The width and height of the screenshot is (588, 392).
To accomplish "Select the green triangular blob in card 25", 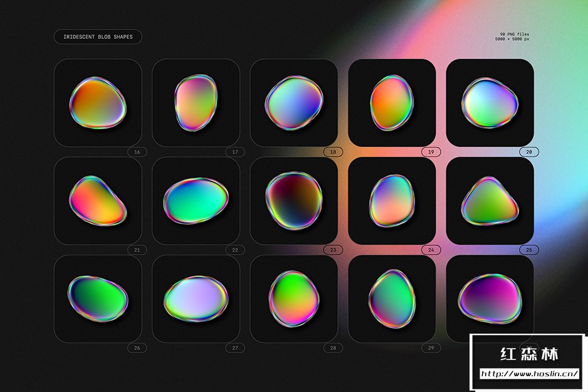I will click(x=490, y=201).
